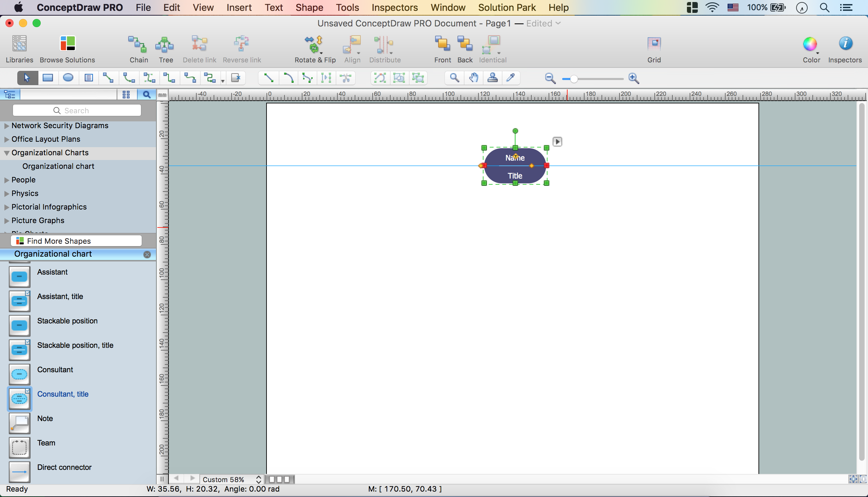Click Find More Shapes button
This screenshot has width=868, height=497.
(x=76, y=241)
